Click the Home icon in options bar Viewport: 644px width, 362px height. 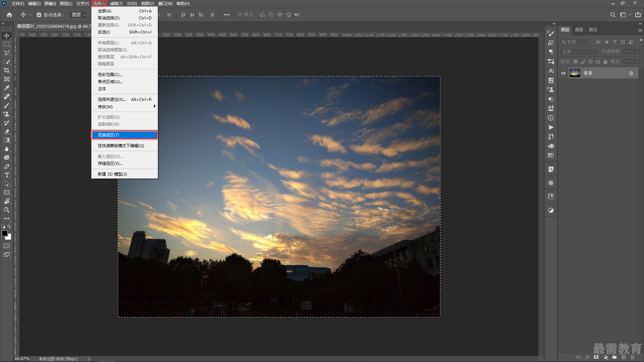click(x=9, y=15)
